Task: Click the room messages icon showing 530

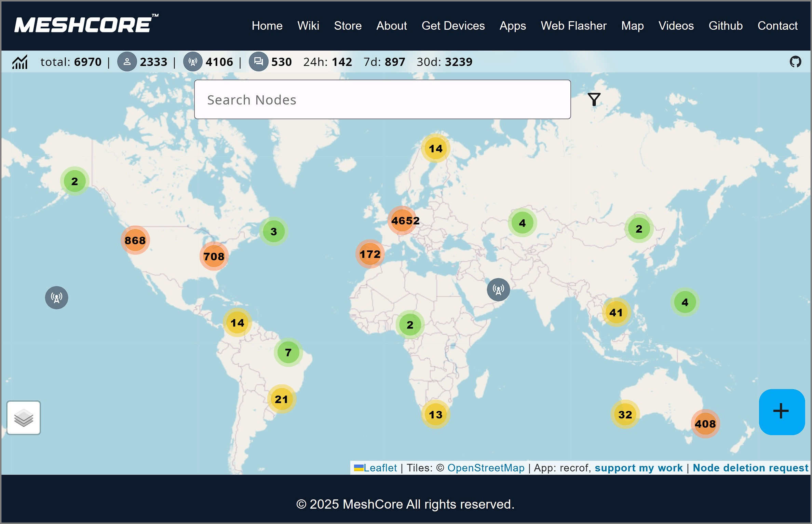Action: 259,62
